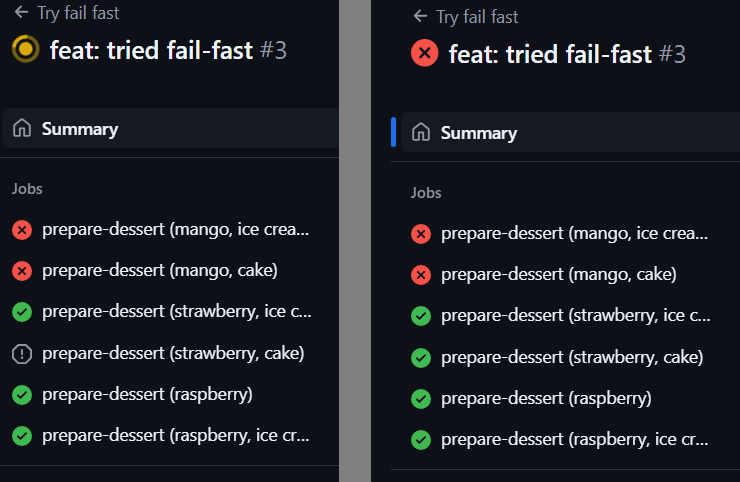The height and width of the screenshot is (482, 740).
Task: Click green success icon of left raspberry job
Action: (x=22, y=394)
